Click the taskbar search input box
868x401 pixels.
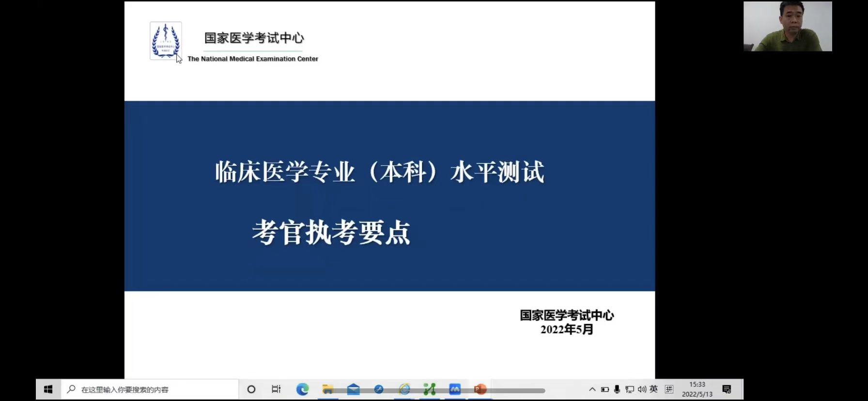150,389
